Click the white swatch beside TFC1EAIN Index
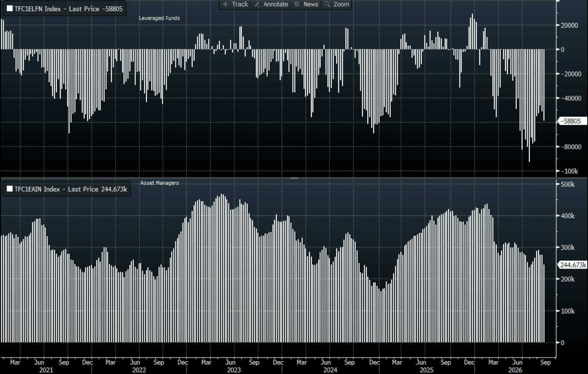588x374 pixels. tap(10, 189)
